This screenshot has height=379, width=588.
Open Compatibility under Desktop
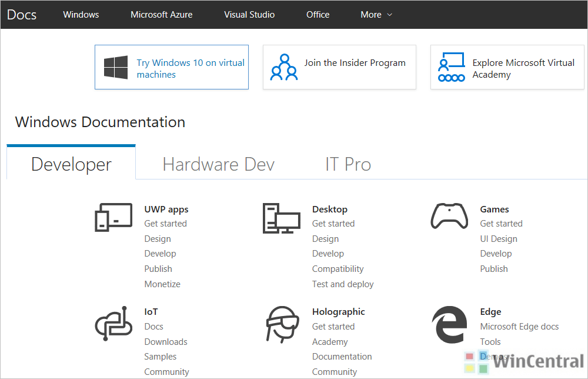coord(338,269)
